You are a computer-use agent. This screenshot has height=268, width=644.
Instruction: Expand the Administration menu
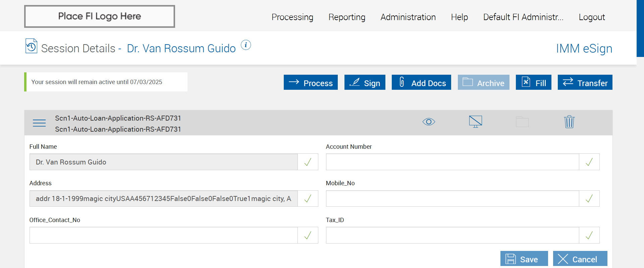tap(408, 17)
